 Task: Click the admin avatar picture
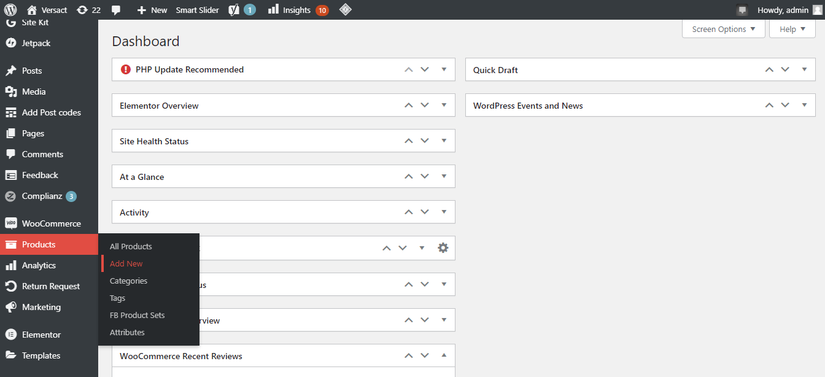point(816,10)
